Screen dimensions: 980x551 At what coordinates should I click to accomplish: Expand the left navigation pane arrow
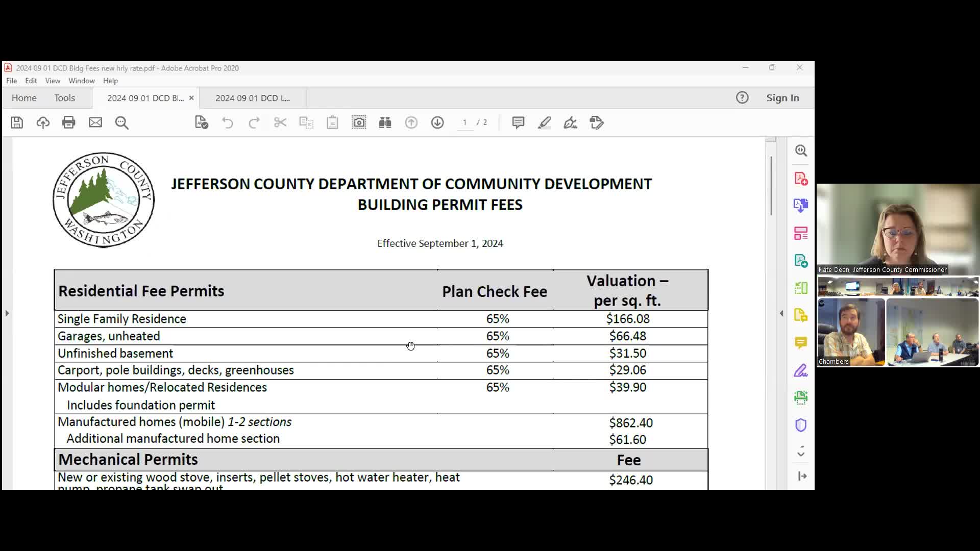(7, 313)
